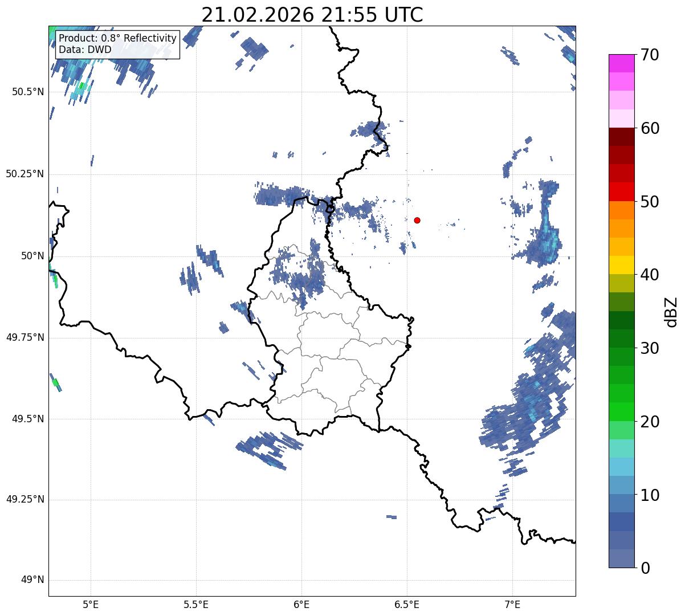
Task: Click the dBZ colorbar axis title
Action: click(671, 311)
